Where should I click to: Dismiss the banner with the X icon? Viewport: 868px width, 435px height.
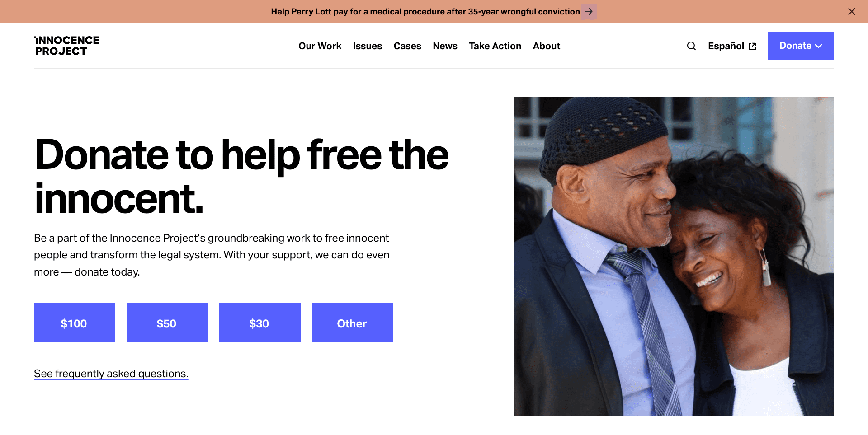click(852, 12)
